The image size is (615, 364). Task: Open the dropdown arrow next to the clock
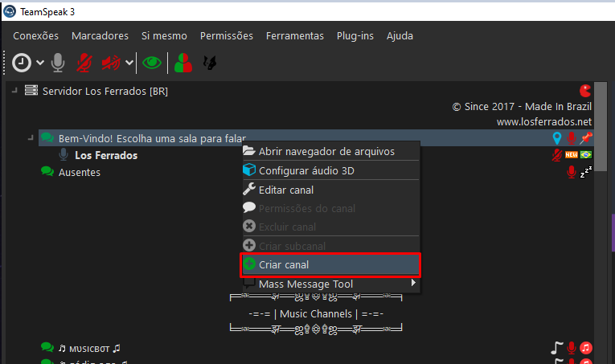tap(39, 63)
